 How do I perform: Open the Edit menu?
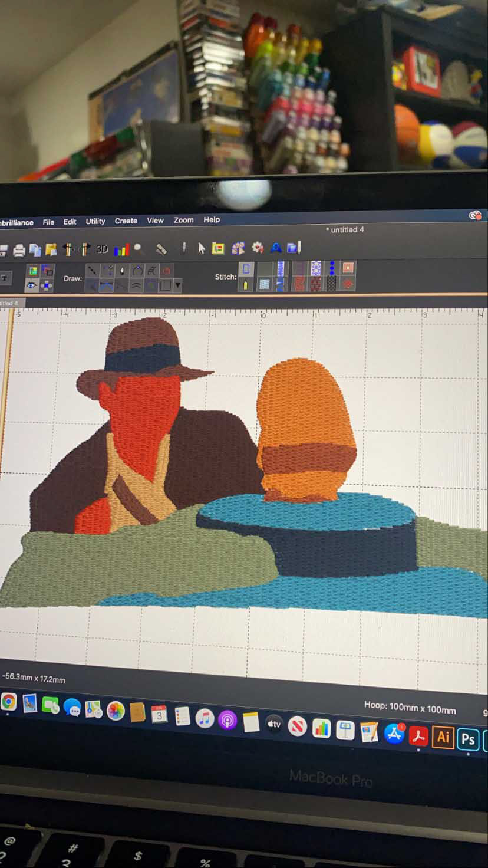(70, 222)
